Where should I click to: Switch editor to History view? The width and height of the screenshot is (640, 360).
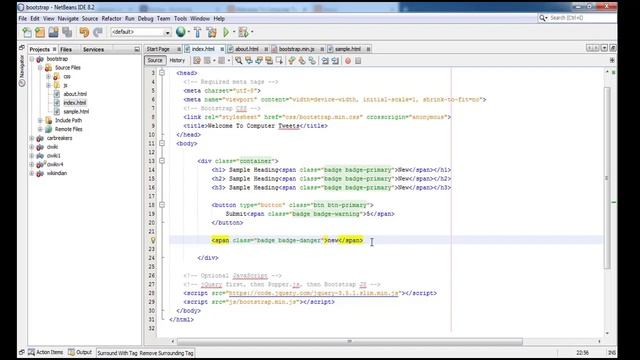tap(177, 60)
